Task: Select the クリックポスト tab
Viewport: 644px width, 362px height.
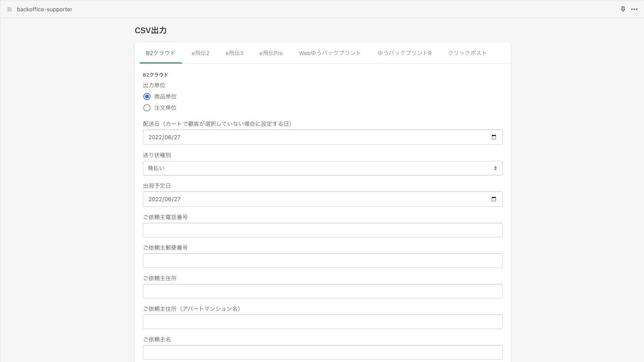Action: click(467, 53)
